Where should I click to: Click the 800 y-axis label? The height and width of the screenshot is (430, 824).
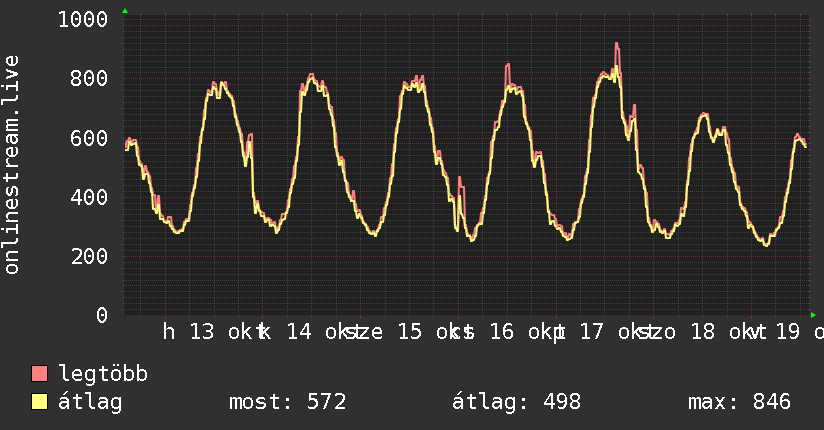(89, 78)
